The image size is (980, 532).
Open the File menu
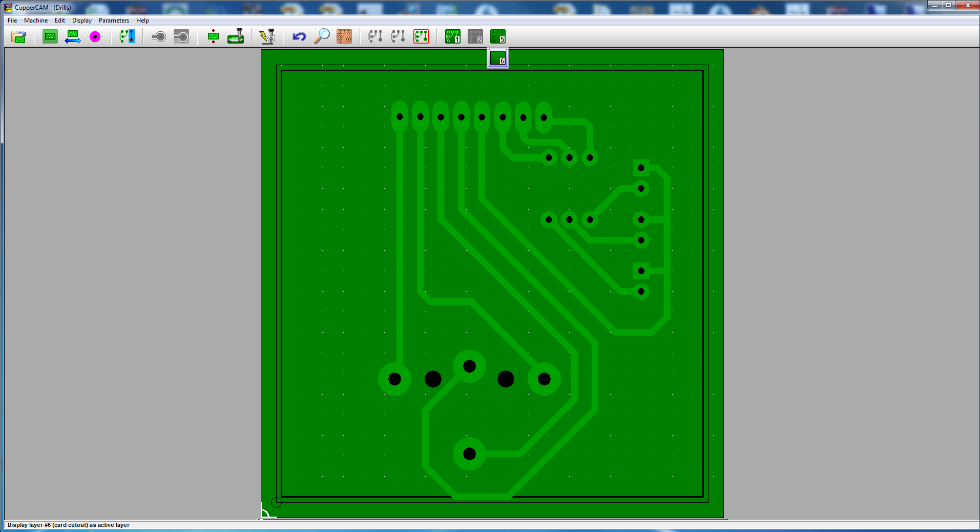[x=12, y=21]
